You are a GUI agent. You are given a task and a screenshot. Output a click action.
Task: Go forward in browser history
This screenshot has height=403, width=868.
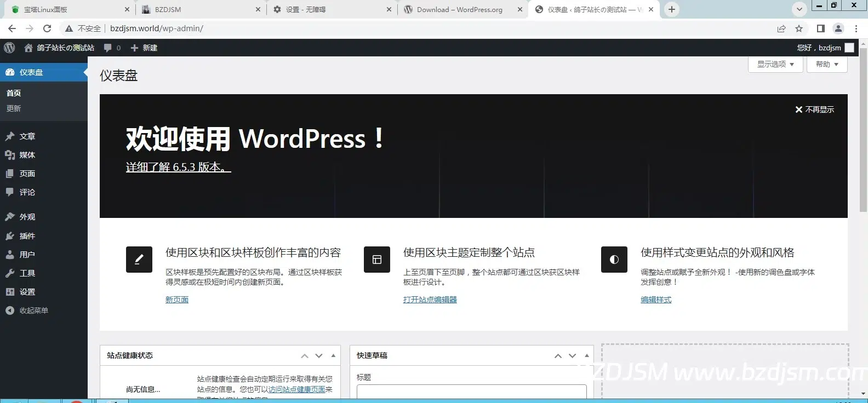pos(30,28)
